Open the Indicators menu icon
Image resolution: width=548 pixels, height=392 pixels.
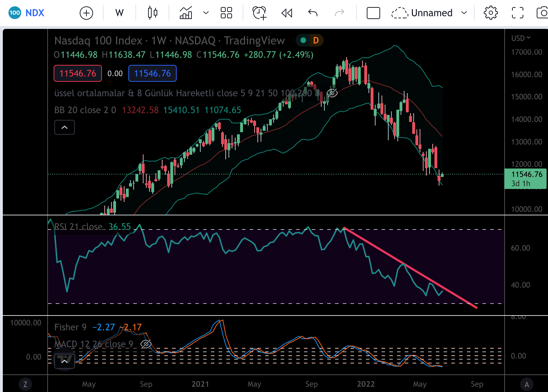186,13
